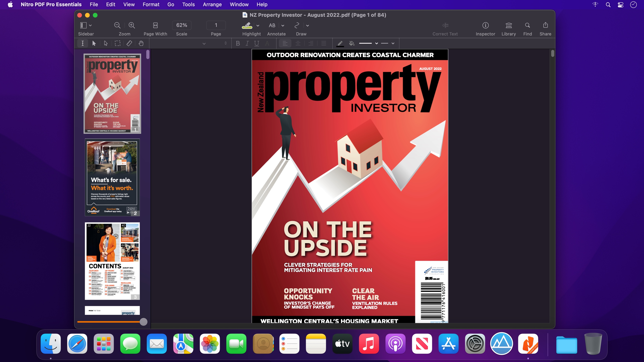The width and height of the screenshot is (644, 362).
Task: Select the Highlight marker tool
Action: pos(247,25)
